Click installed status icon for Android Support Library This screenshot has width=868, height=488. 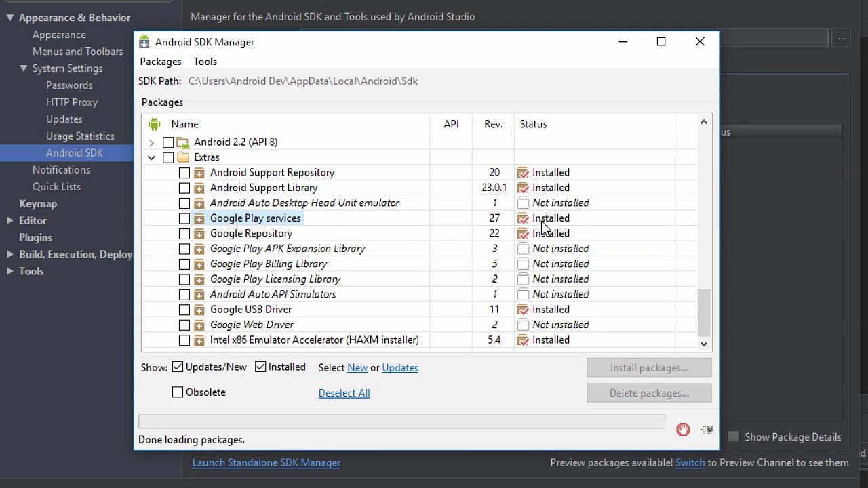click(523, 188)
